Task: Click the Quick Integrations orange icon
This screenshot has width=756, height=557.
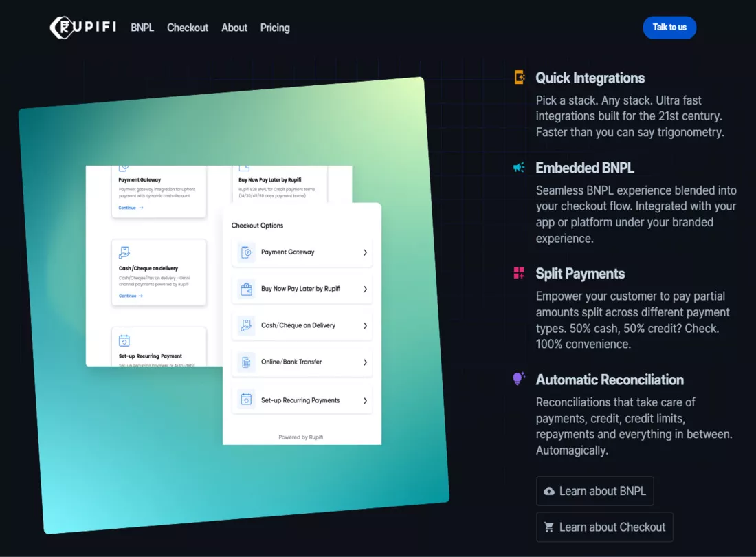Action: 520,77
